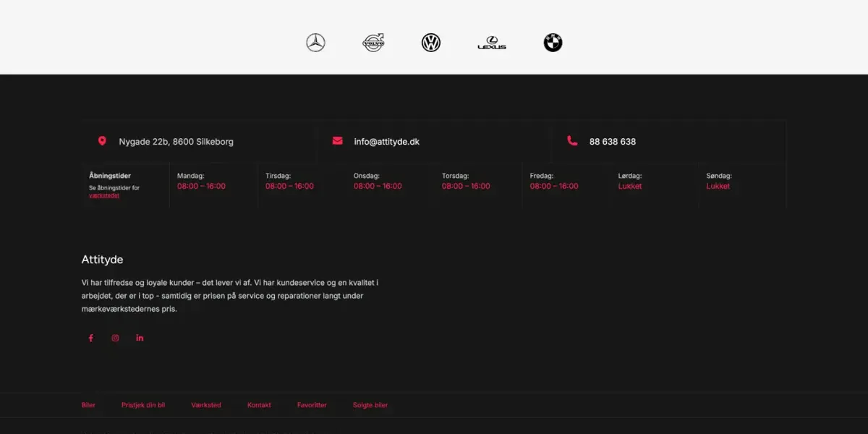Select the BMW brand logo
This screenshot has height=434, width=868.
point(553,43)
